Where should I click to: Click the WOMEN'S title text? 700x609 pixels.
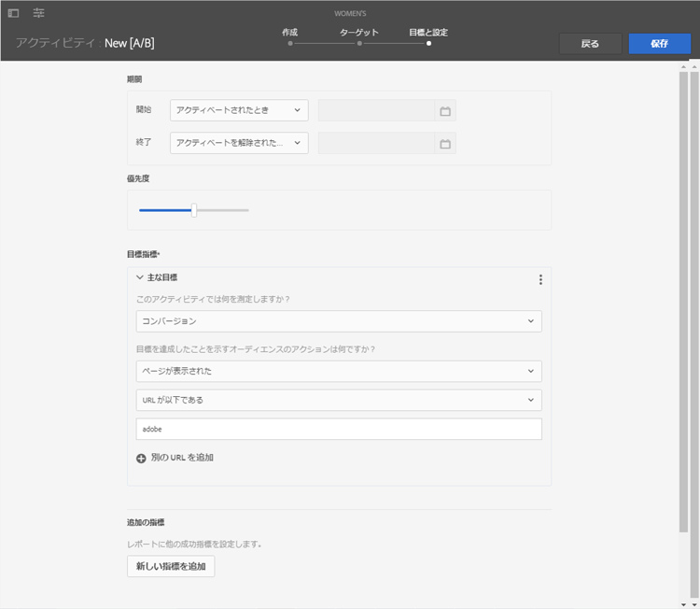(350, 13)
